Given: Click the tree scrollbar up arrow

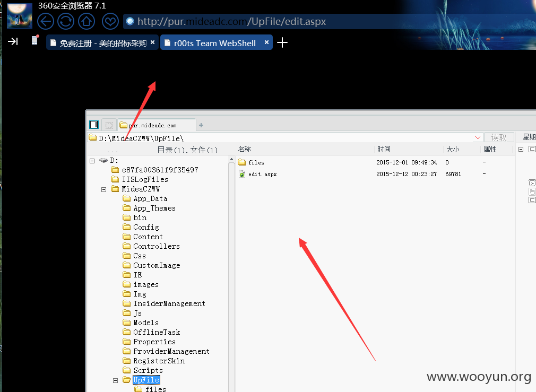Looking at the screenshot, I should (x=231, y=159).
